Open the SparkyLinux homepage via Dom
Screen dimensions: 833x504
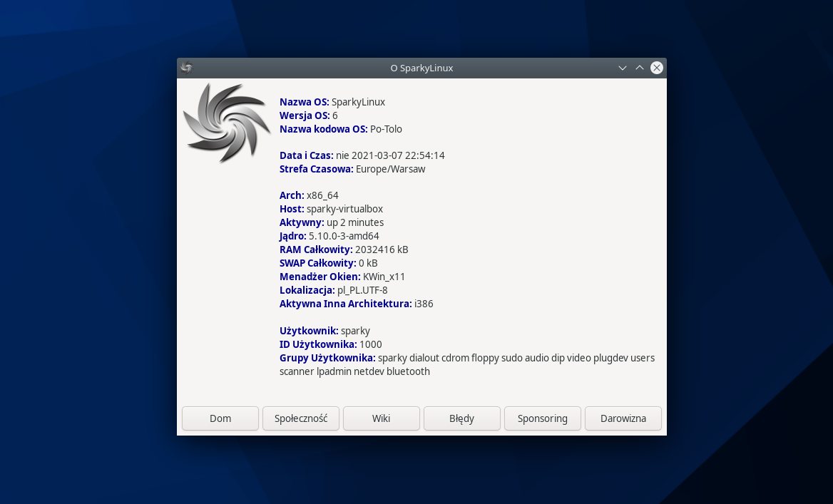tap(220, 418)
